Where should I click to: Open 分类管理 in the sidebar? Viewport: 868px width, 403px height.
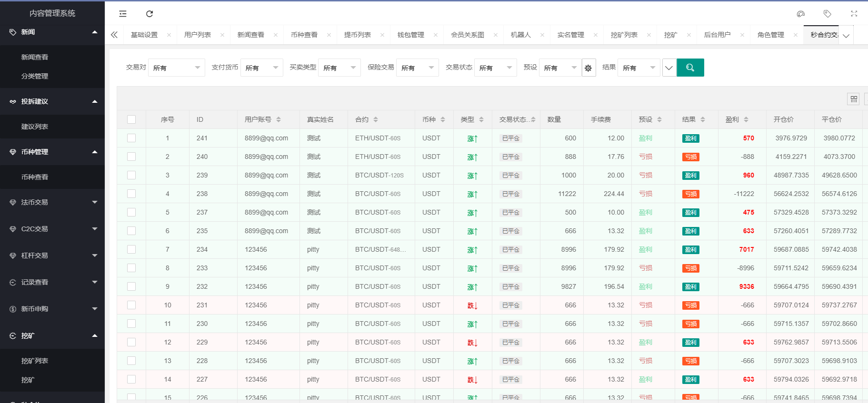pyautogui.click(x=52, y=76)
